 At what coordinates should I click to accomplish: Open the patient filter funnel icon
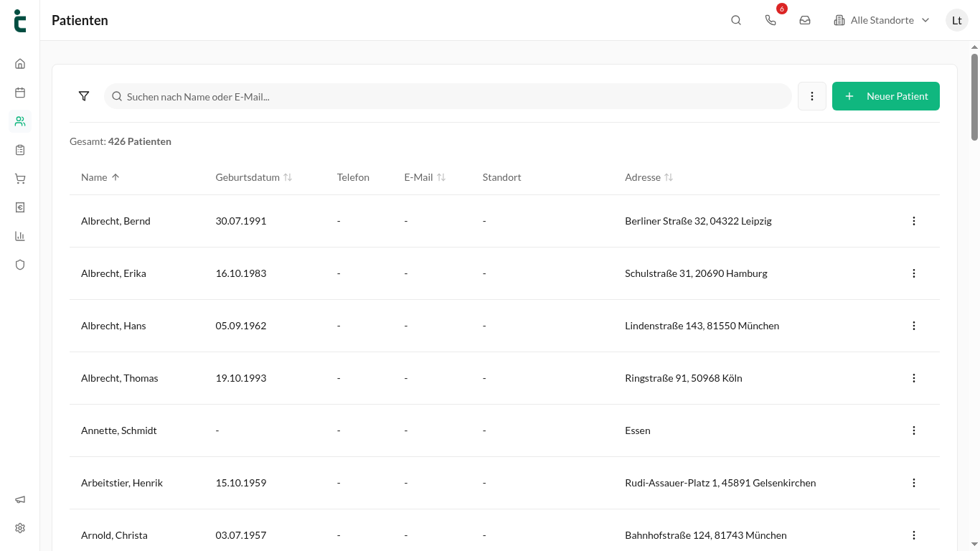tap(84, 96)
